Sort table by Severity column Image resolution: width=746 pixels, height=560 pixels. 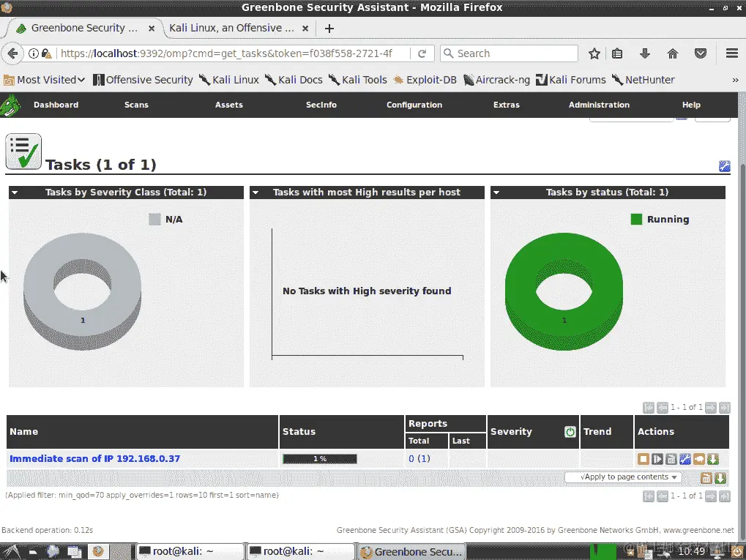tap(511, 432)
